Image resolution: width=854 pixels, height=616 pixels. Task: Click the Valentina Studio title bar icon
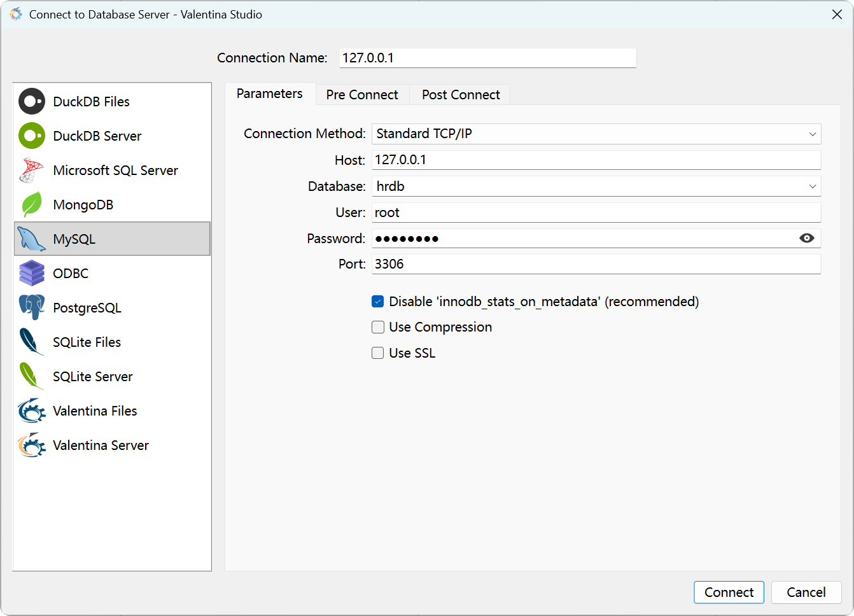click(15, 14)
